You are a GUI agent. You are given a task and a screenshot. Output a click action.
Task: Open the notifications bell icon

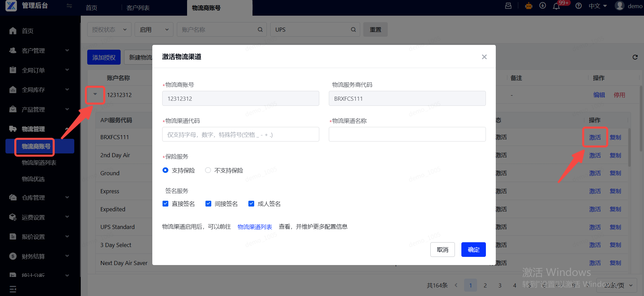click(x=556, y=6)
